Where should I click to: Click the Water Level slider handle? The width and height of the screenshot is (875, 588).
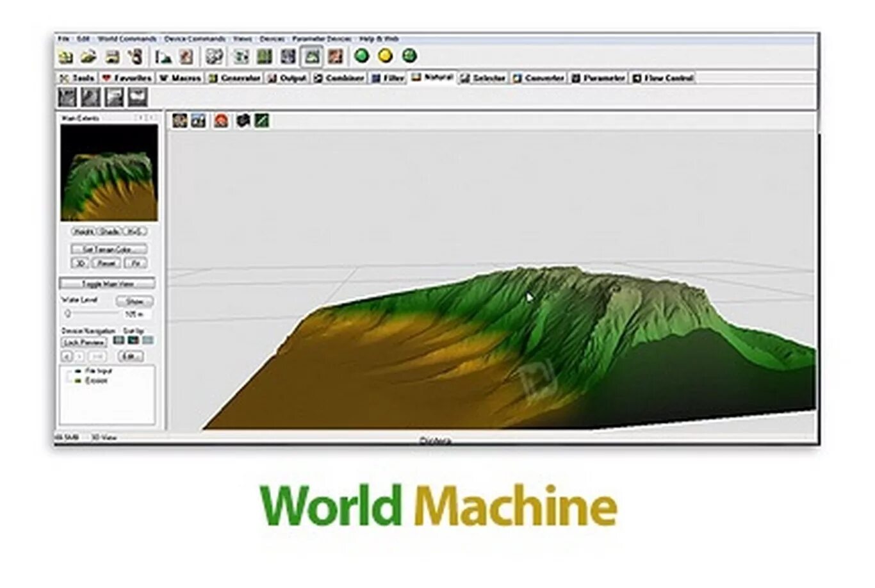(68, 314)
